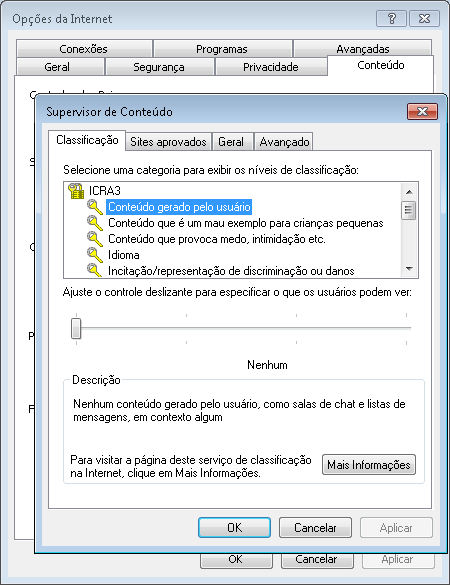Click the ICRA3 rating system icon
Viewport: 450px width, 585px height.
pos(76,191)
